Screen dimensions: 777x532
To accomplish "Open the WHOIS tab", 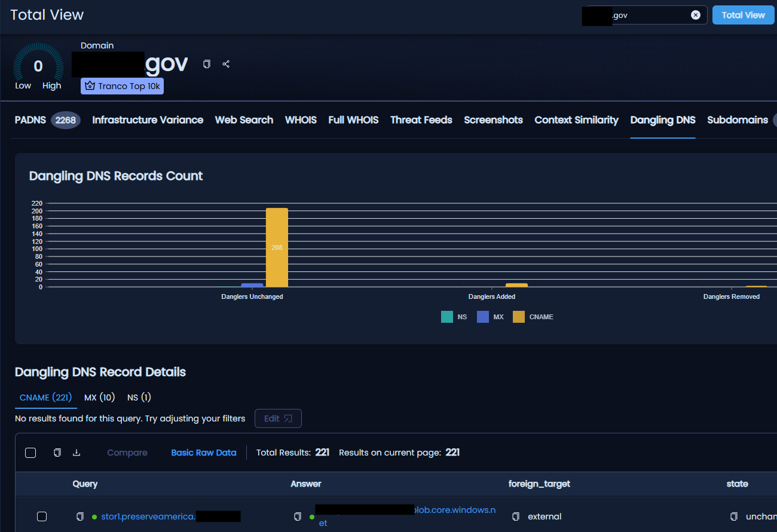I will (x=301, y=120).
